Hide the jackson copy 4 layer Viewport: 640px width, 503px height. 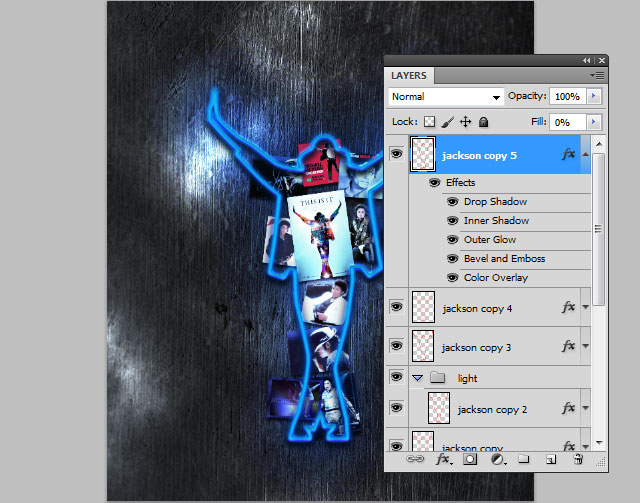396,307
